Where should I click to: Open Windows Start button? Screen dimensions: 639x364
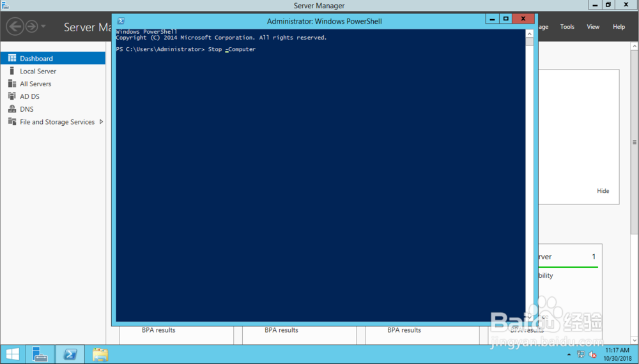pos(12,354)
